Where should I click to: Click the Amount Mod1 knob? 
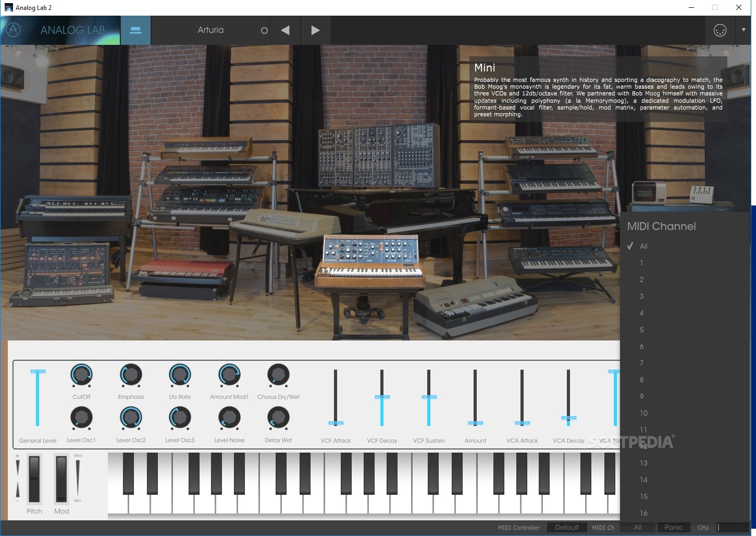(x=229, y=375)
